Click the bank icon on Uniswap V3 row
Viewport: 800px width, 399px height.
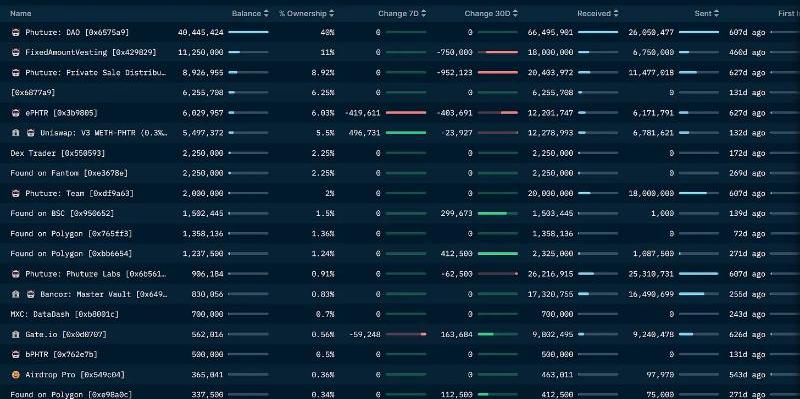(15, 133)
